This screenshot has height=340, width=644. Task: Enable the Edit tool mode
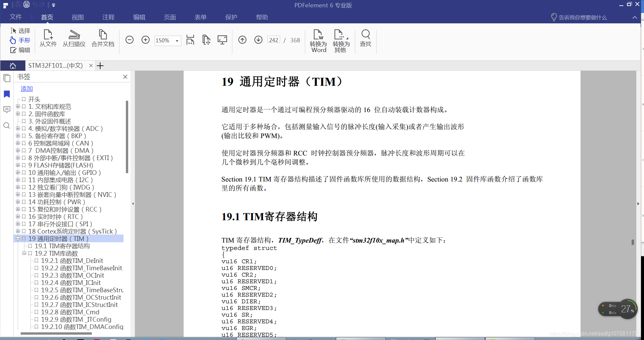click(20, 50)
